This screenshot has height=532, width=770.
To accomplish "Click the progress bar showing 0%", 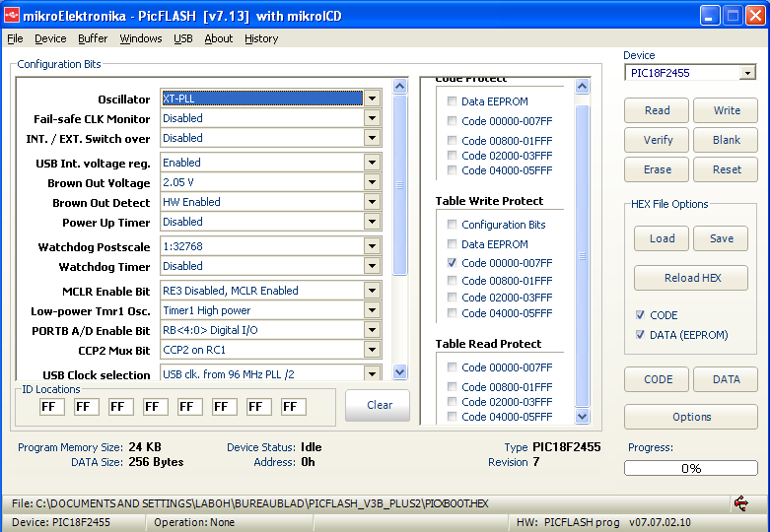I will coord(691,468).
